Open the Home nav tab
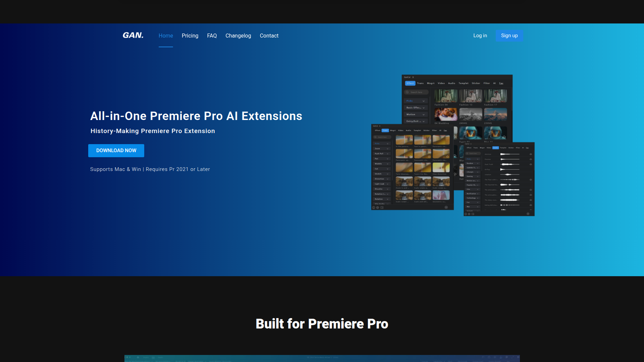The image size is (644, 362). (x=166, y=36)
